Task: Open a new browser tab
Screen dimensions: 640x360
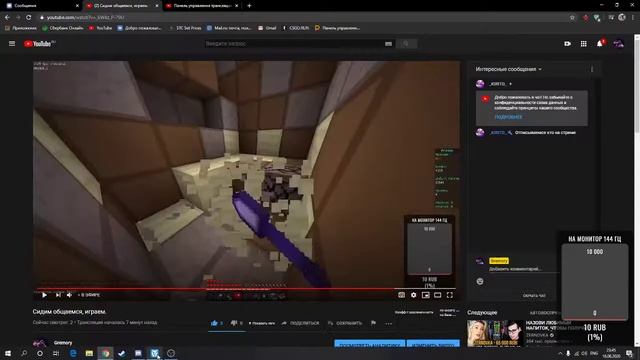Action: [x=249, y=6]
